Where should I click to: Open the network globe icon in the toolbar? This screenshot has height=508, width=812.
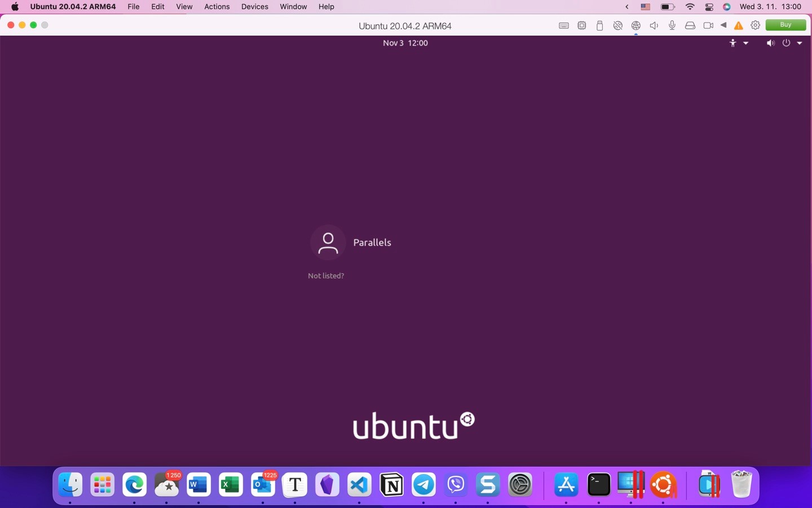(636, 25)
